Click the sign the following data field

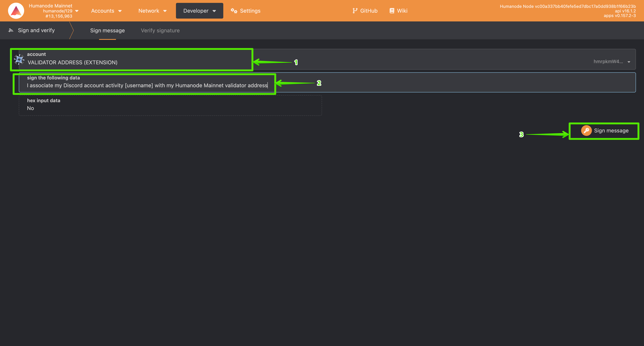(327, 82)
